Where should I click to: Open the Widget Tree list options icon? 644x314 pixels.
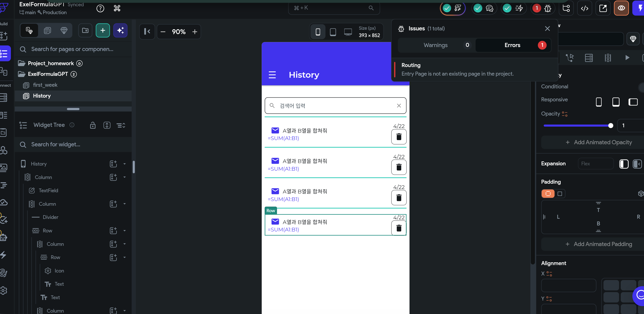coord(121,125)
